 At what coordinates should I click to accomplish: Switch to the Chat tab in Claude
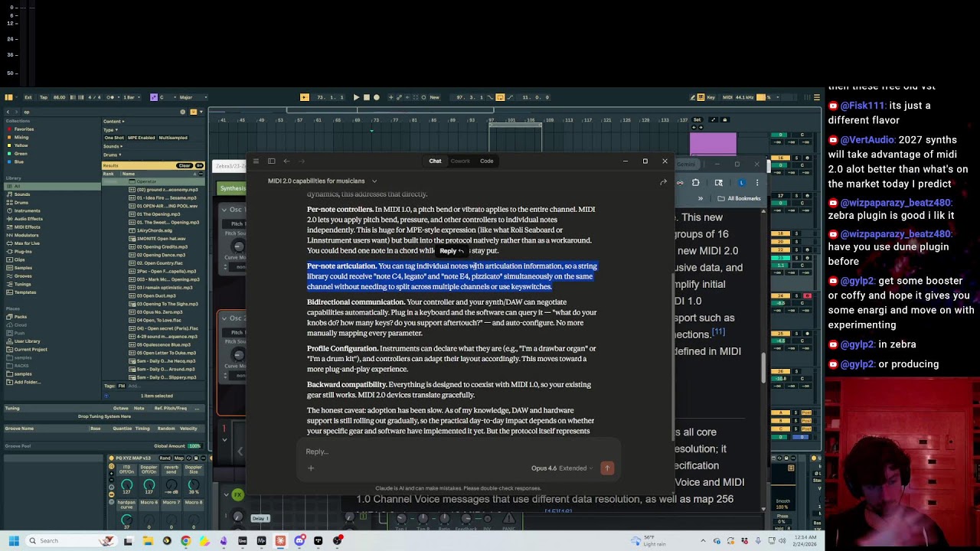[435, 161]
